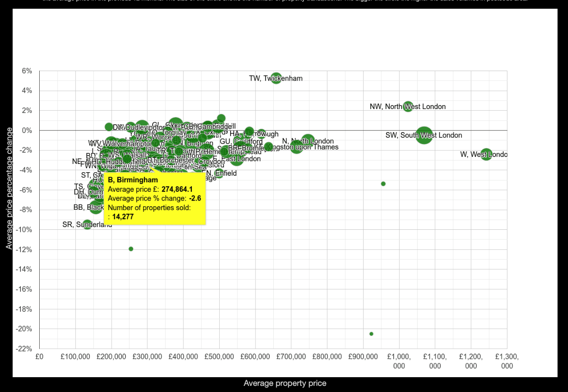Screen dimensions: 568x392
Task: Click the EN, Enfield label
Action: click(x=221, y=173)
